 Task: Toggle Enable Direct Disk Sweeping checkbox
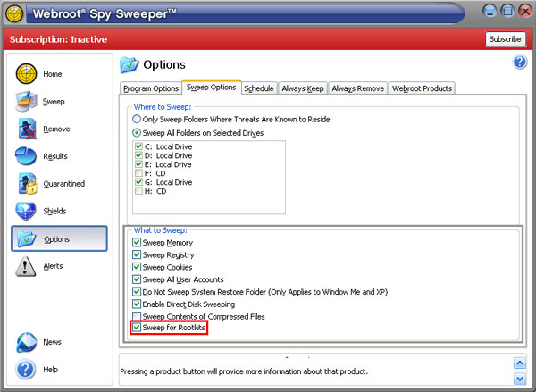(137, 304)
